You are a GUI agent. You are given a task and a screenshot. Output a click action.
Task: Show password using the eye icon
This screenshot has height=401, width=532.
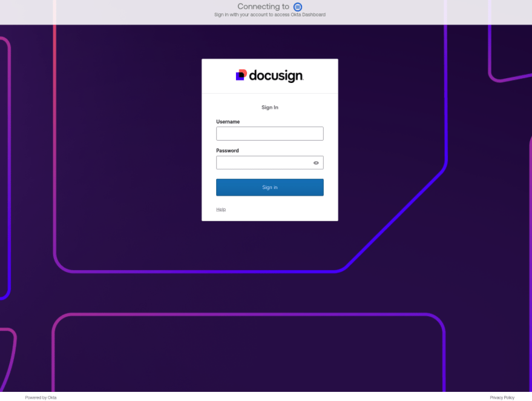point(316,163)
